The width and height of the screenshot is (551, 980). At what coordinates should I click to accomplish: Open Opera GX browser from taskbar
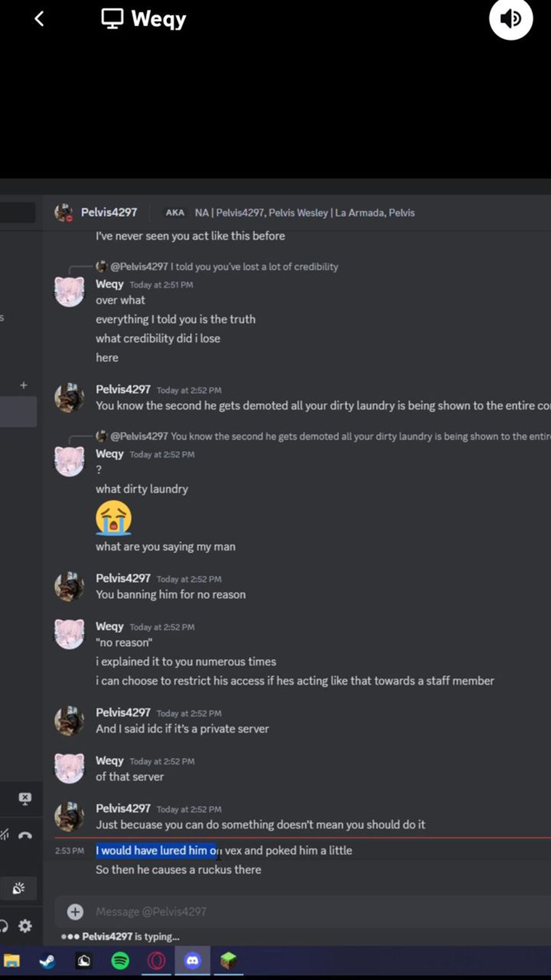[156, 961]
